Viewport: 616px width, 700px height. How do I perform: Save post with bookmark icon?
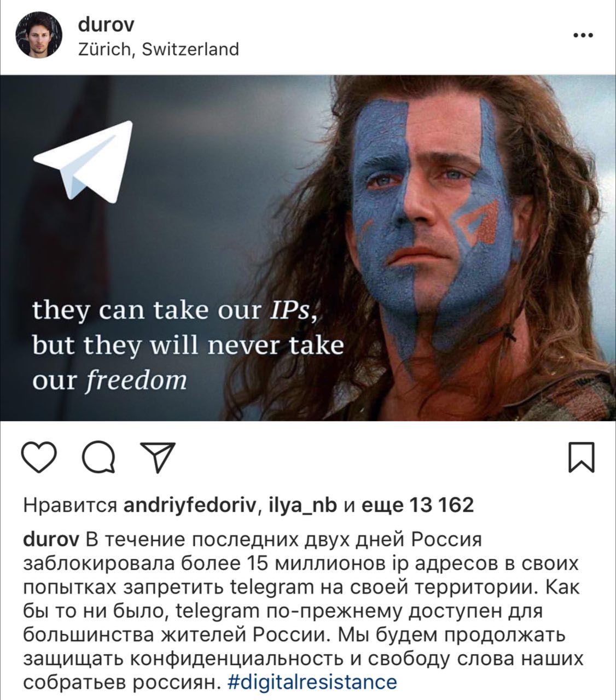point(581,458)
